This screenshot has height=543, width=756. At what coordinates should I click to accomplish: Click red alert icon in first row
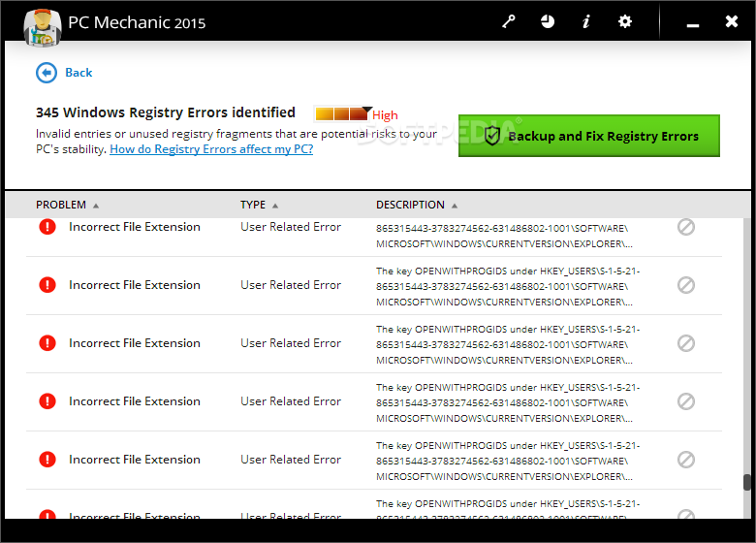[x=47, y=227]
